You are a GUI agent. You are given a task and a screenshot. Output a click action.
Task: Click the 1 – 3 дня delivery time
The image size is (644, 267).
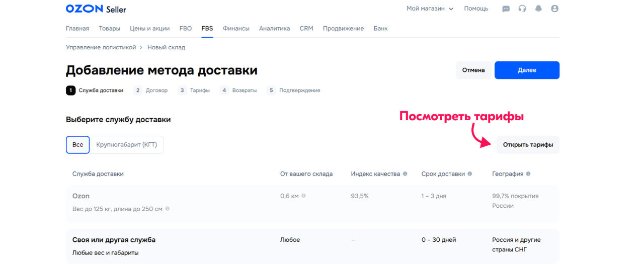point(434,196)
